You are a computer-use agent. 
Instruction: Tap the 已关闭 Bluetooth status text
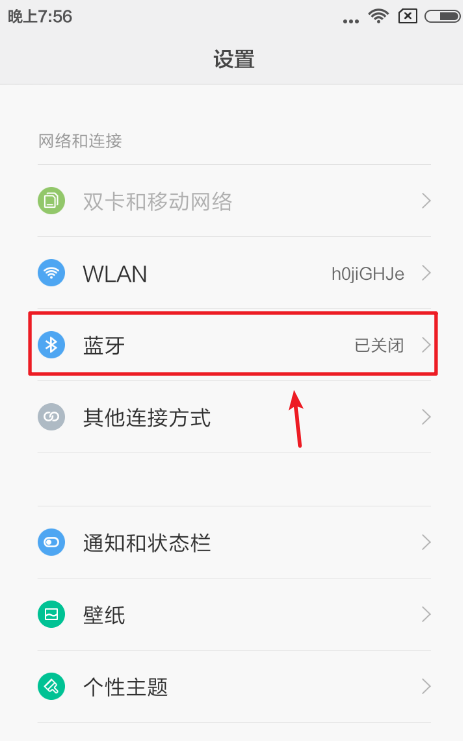click(379, 345)
